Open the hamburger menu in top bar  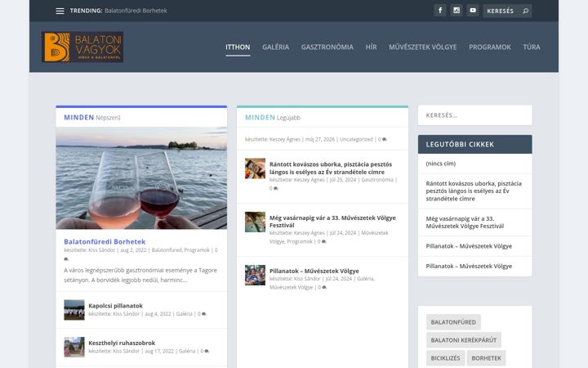pos(60,11)
